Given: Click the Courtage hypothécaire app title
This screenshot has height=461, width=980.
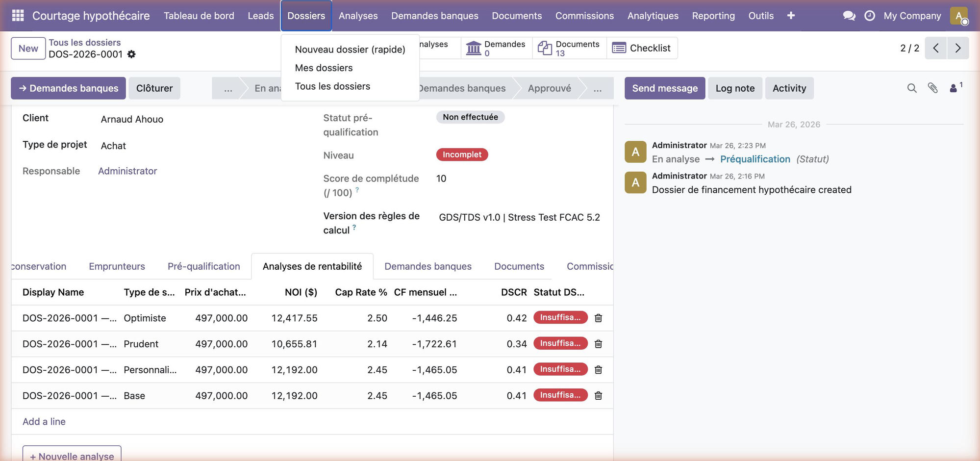Looking at the screenshot, I should click(91, 16).
